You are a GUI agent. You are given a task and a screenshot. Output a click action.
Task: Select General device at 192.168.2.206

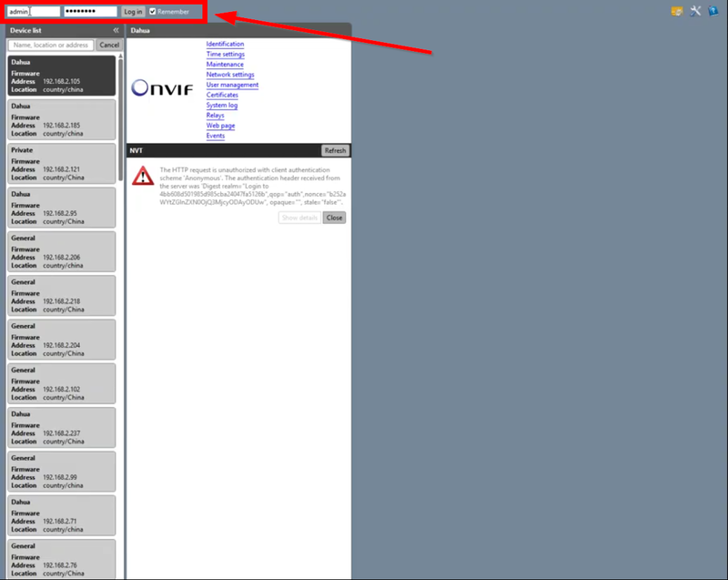pos(61,251)
